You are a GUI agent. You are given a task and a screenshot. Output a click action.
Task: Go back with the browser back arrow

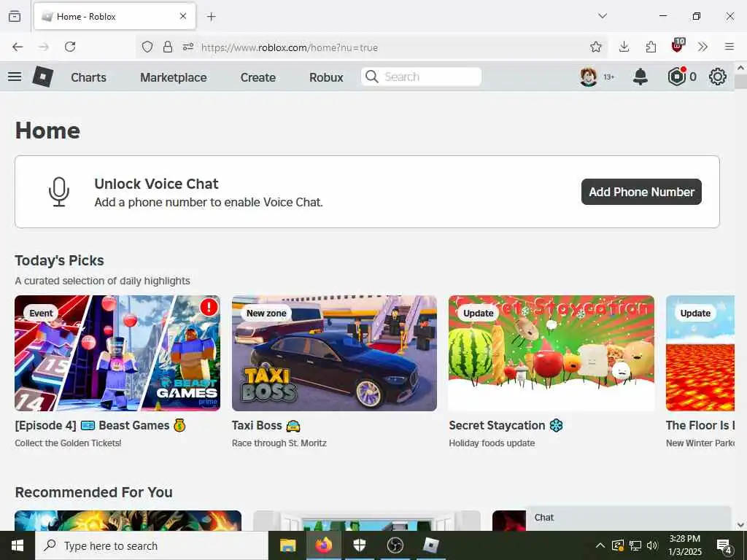click(18, 47)
